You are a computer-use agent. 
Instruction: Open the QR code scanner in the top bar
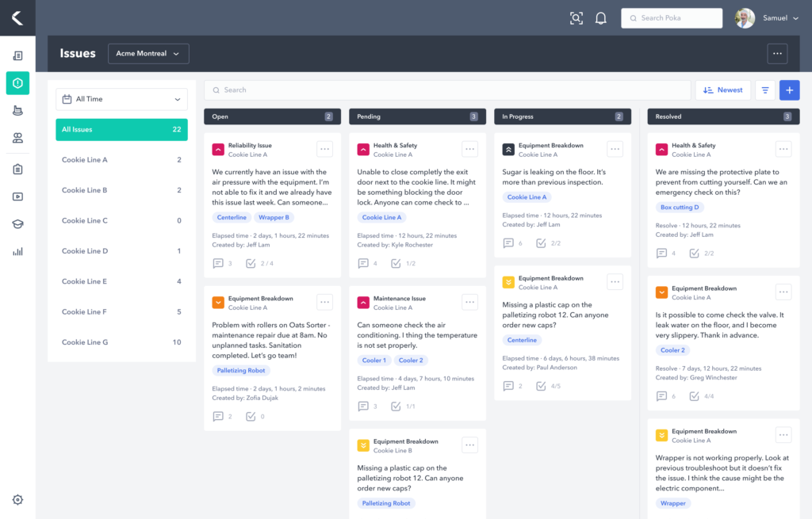pyautogui.click(x=576, y=17)
